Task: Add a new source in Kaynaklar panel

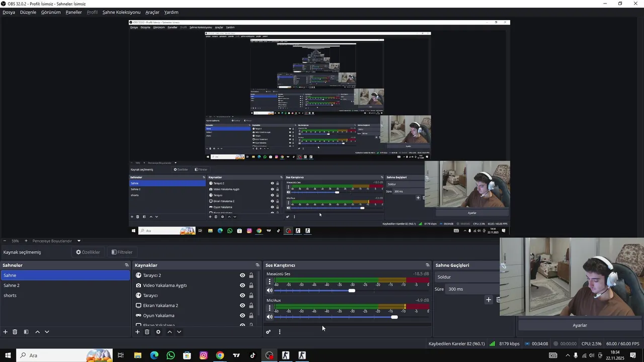Action: [x=137, y=332]
